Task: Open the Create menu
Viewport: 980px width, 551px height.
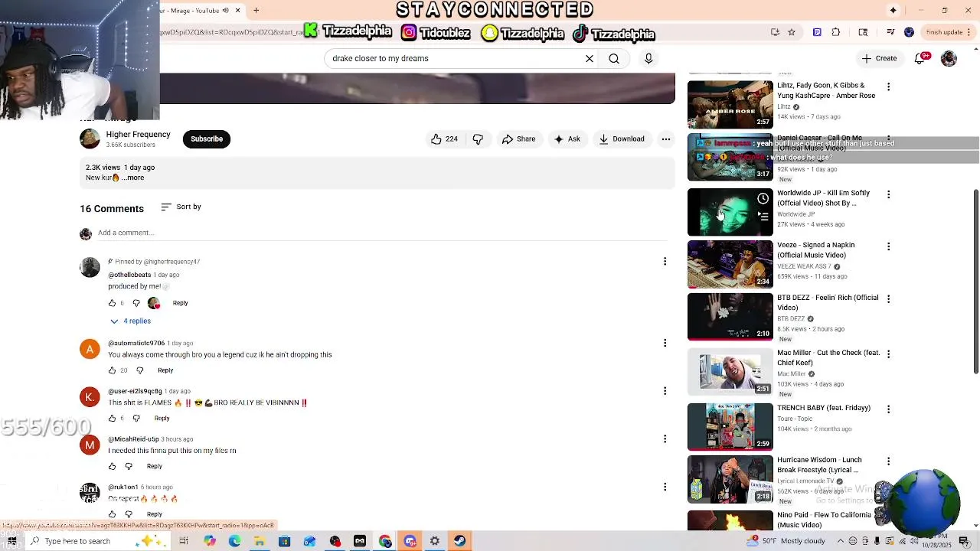Action: (879, 58)
